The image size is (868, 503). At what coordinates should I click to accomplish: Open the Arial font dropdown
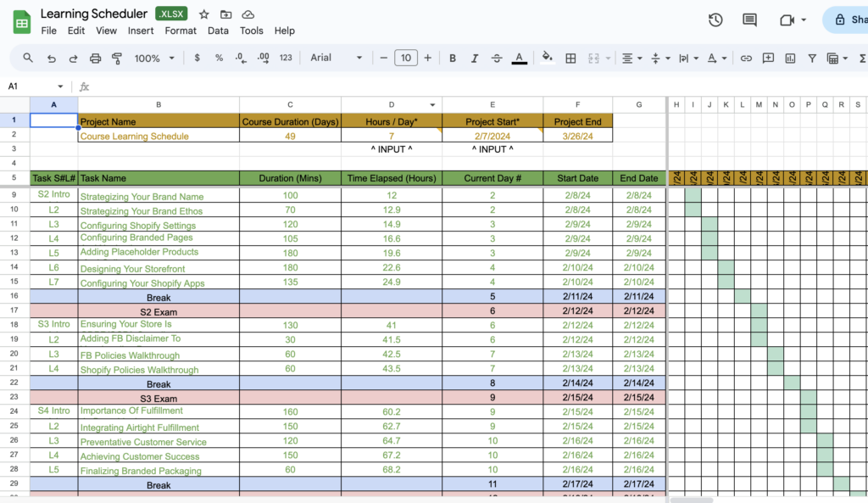tap(336, 58)
